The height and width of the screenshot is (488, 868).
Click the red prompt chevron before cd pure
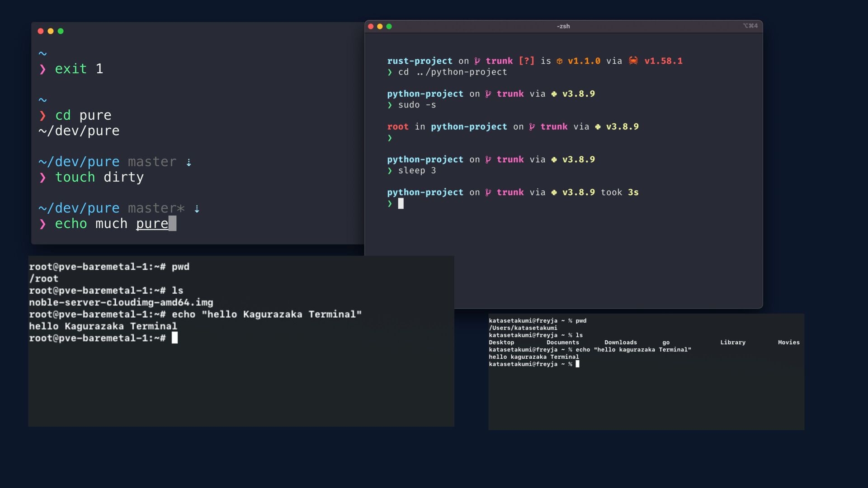point(42,116)
